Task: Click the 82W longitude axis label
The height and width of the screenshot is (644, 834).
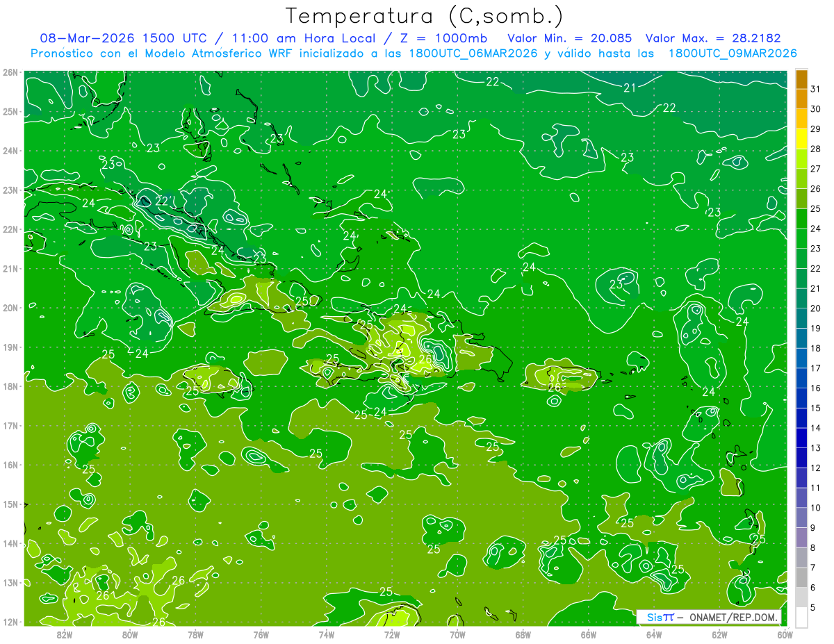Action: (64, 634)
